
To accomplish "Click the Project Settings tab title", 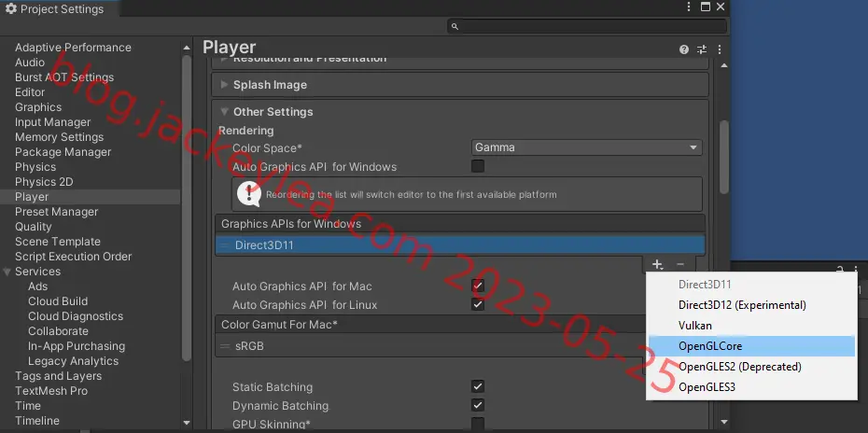I will (x=62, y=9).
